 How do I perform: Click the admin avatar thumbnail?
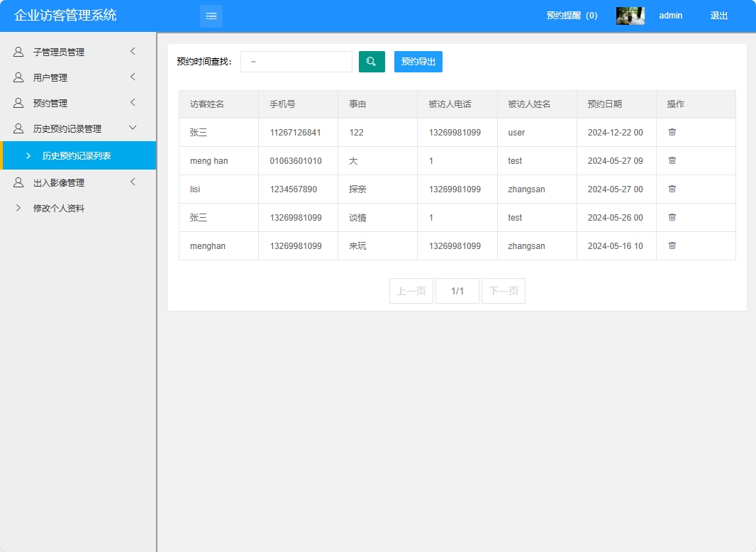coord(630,15)
